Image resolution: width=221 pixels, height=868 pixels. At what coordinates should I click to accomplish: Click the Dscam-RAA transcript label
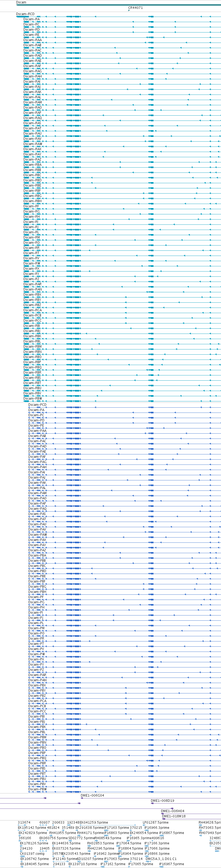(33, 40)
